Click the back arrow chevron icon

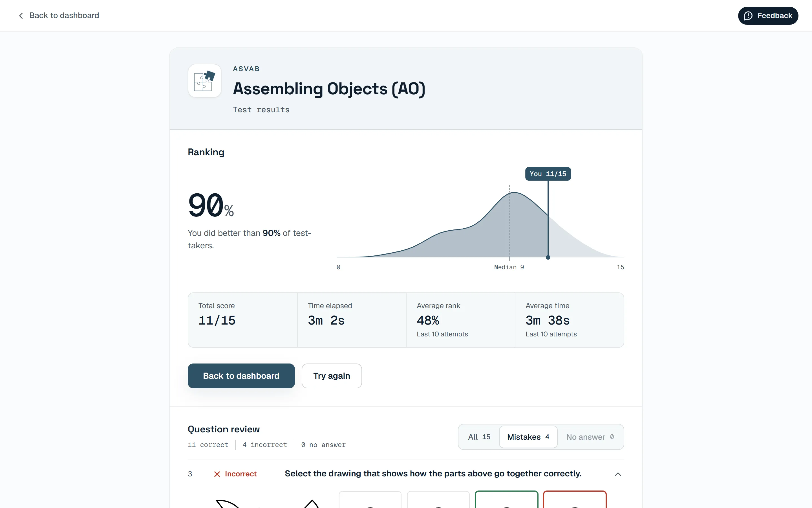(21, 16)
